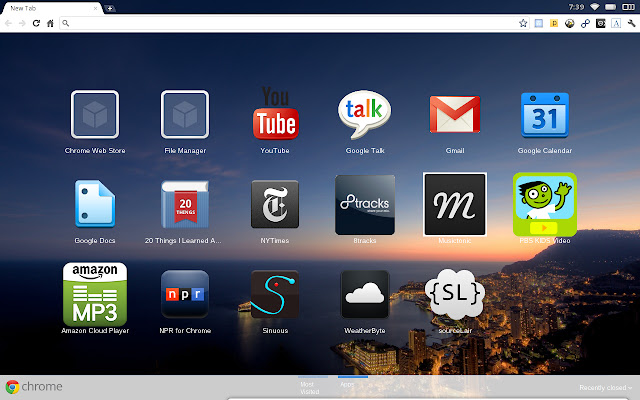
Task: Click the dark camera extension icon
Action: 600,23
